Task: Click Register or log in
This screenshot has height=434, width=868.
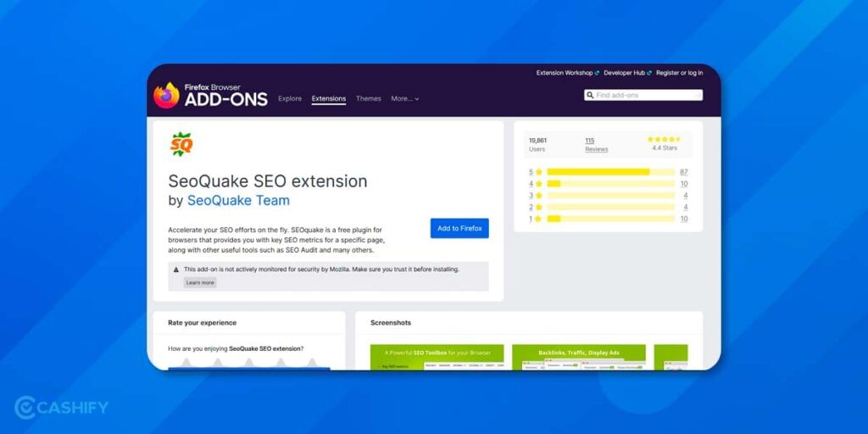Action: 680,73
